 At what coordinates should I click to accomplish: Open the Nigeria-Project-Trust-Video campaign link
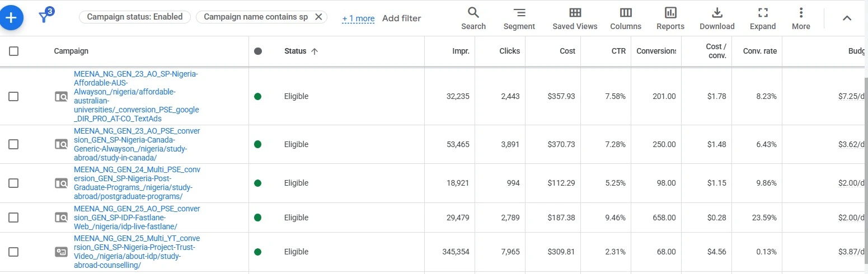pos(137,252)
